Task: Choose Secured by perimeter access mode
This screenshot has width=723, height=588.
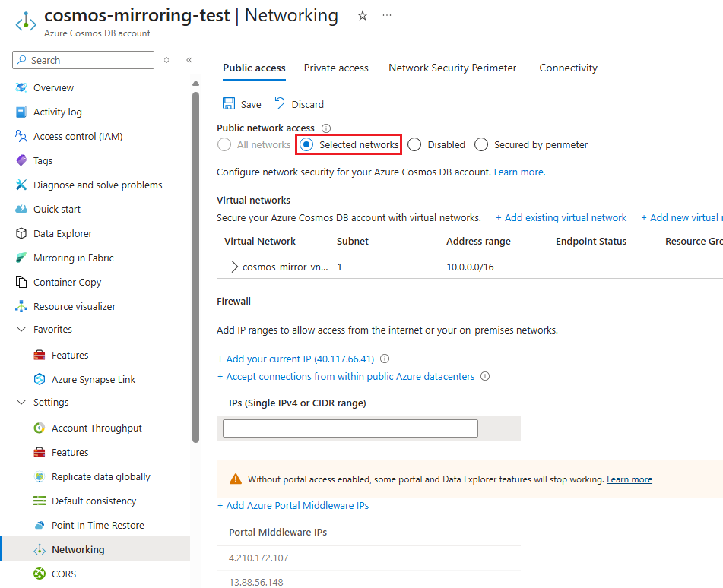Action: [x=481, y=144]
